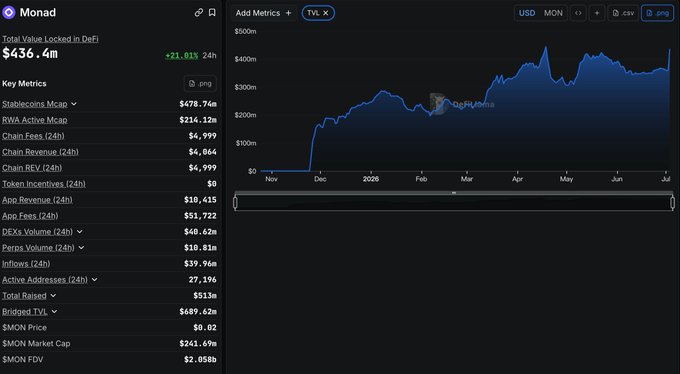The height and width of the screenshot is (374, 680).
Task: Click left handle of chart range slider
Action: (235, 203)
